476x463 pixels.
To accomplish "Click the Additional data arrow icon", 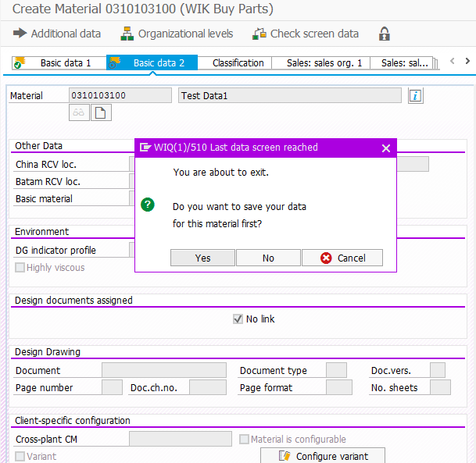I will coord(20,33).
